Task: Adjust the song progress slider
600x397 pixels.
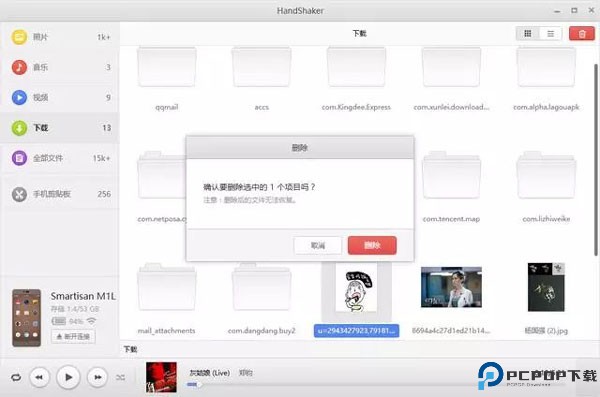Action: [x=193, y=384]
